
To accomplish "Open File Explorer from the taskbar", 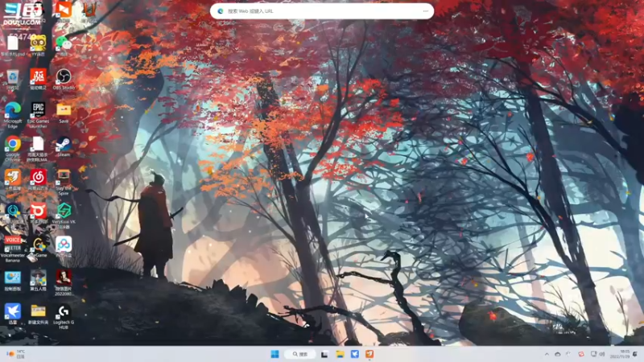I will click(x=340, y=354).
